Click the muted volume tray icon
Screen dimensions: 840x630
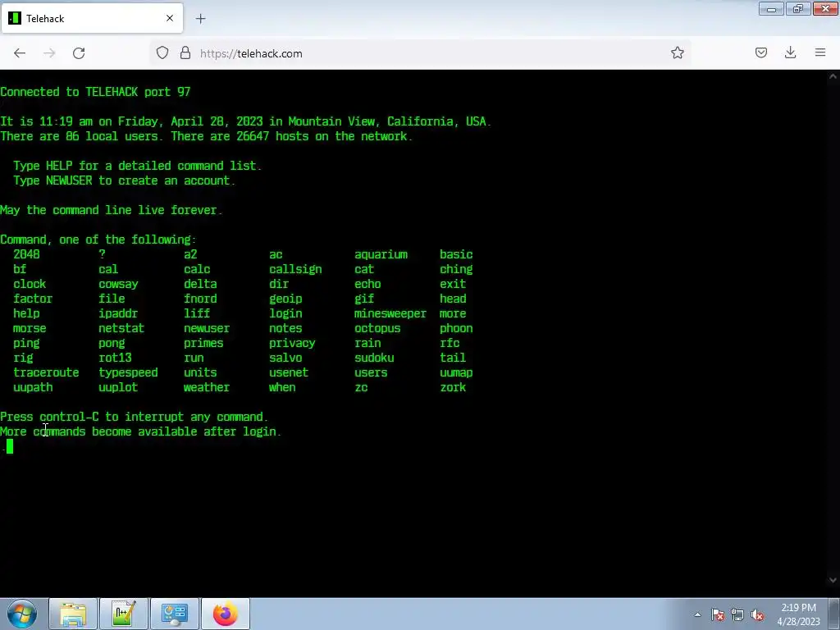(757, 614)
